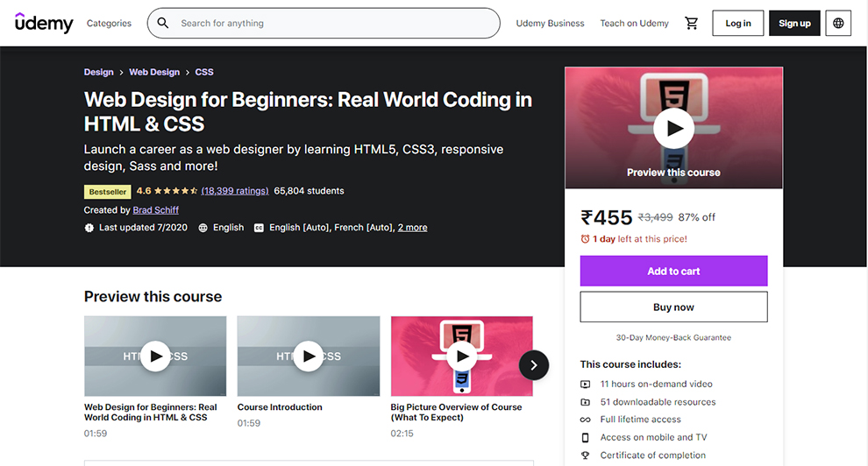Open the 18,399 ratings link
The width and height of the screenshot is (868, 466).
[235, 191]
